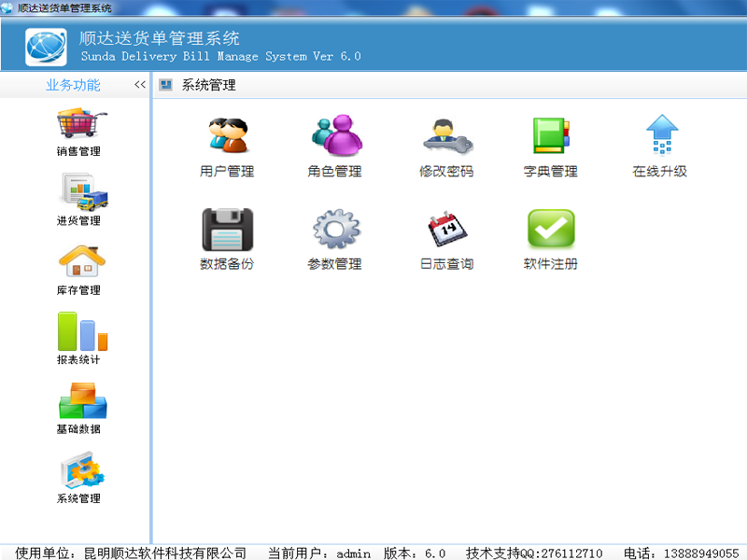Collapse the sidebar with << chevron
The image size is (747, 560).
(x=140, y=85)
